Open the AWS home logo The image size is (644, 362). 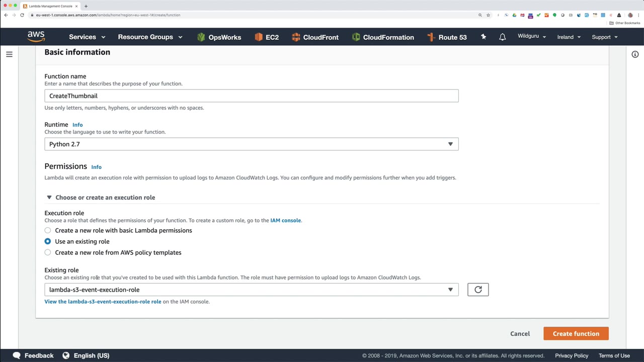pyautogui.click(x=36, y=37)
